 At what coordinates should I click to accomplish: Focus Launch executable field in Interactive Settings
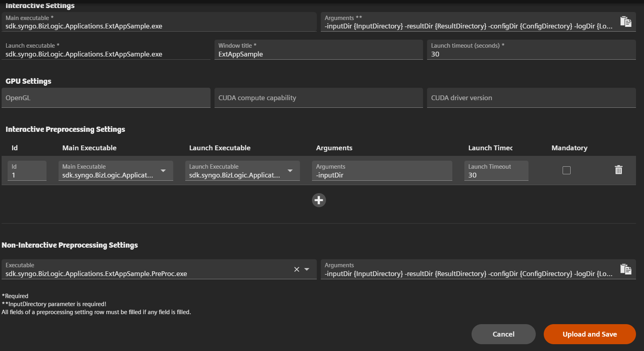click(x=106, y=50)
